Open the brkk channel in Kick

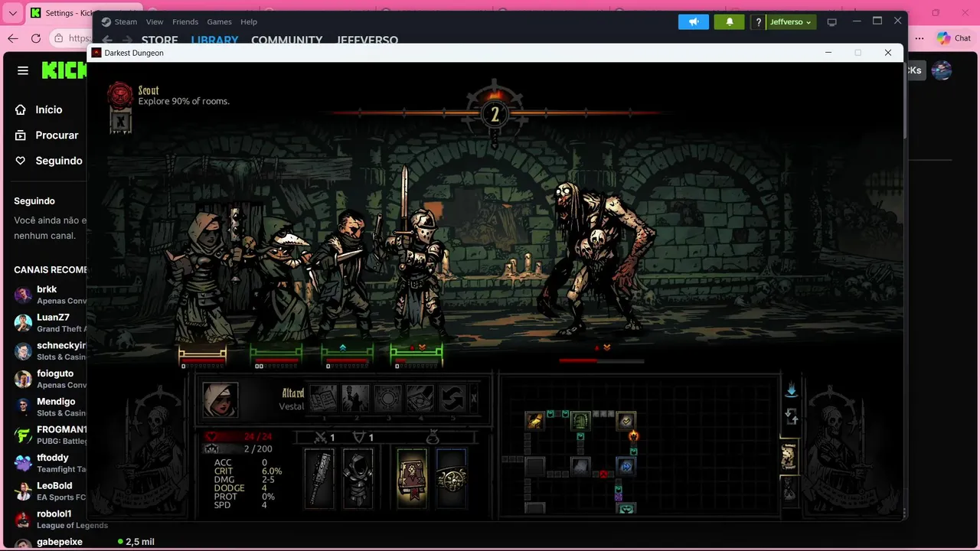pos(50,295)
